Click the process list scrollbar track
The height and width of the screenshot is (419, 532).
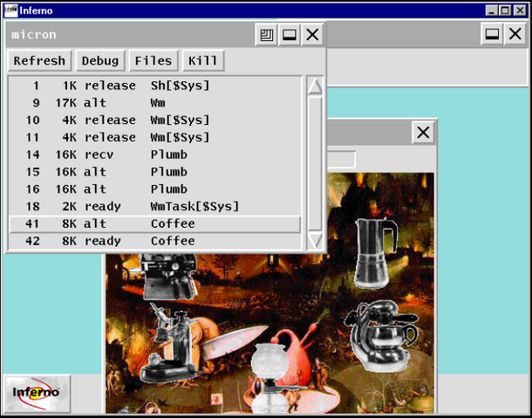tap(315, 163)
